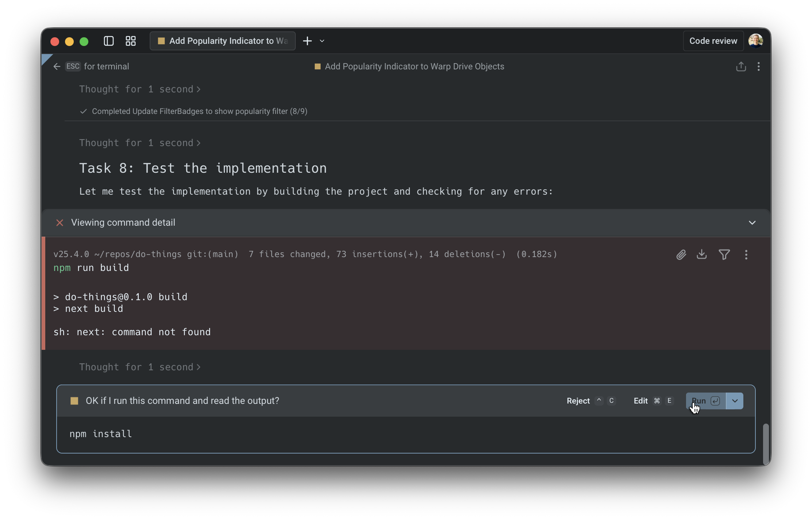
Task: Open the Run button dropdown arrow
Action: point(735,401)
